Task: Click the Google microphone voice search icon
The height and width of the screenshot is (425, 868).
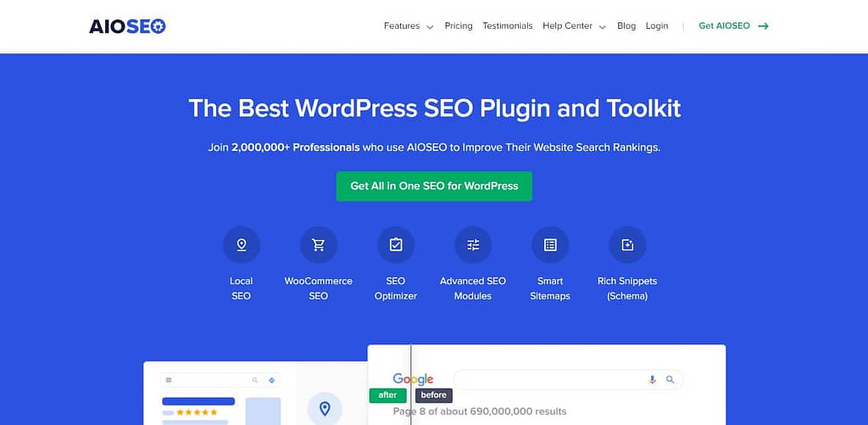Action: [652, 379]
